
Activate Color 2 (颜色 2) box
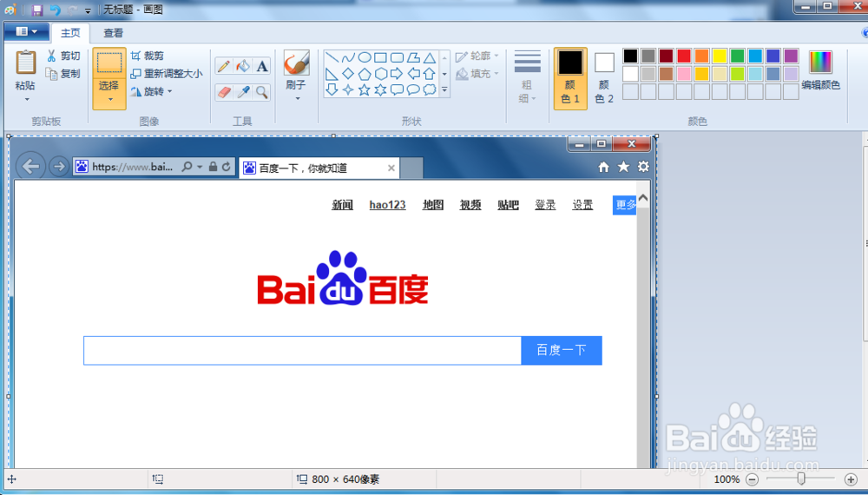click(604, 78)
